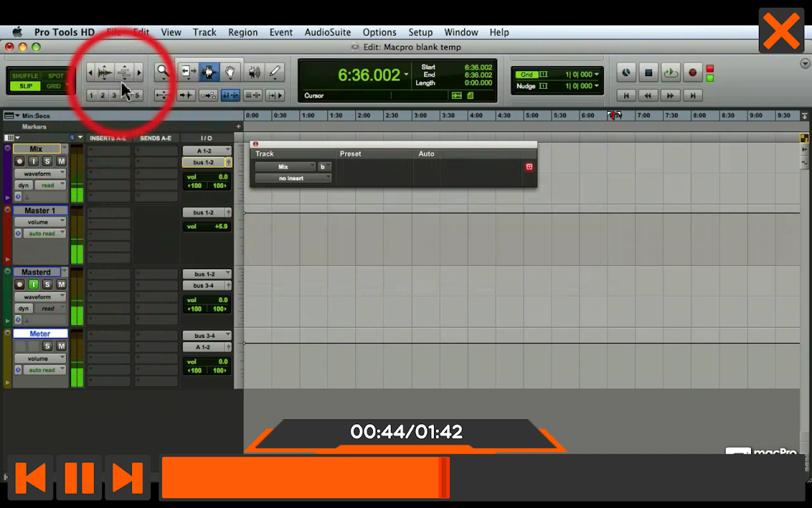The height and width of the screenshot is (508, 812).
Task: Arm the transport Record button
Action: [693, 72]
